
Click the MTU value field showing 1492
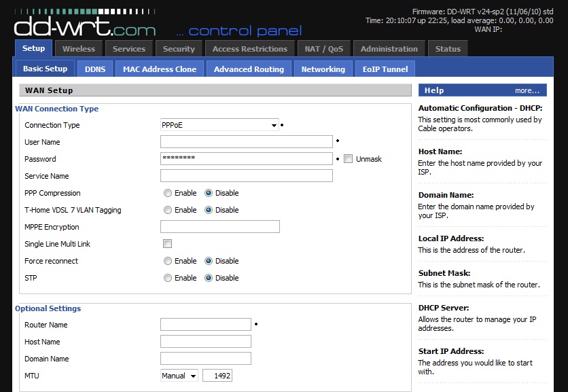tap(217, 376)
